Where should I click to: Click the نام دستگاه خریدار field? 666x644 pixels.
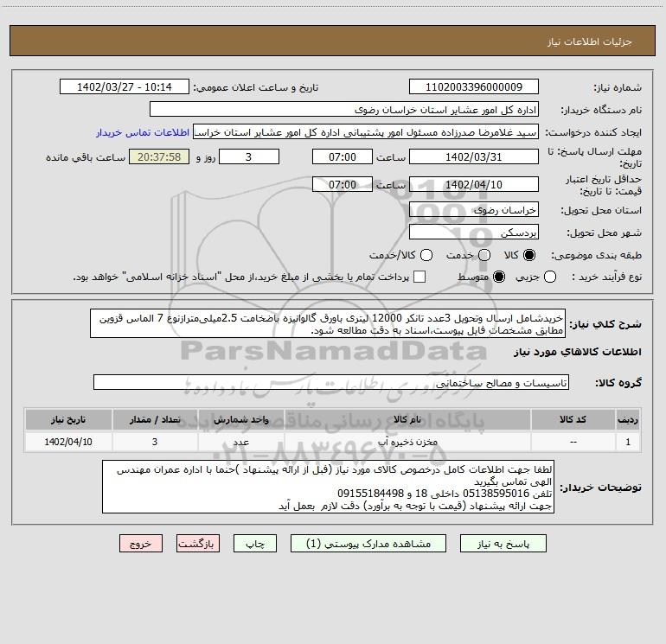(x=344, y=110)
